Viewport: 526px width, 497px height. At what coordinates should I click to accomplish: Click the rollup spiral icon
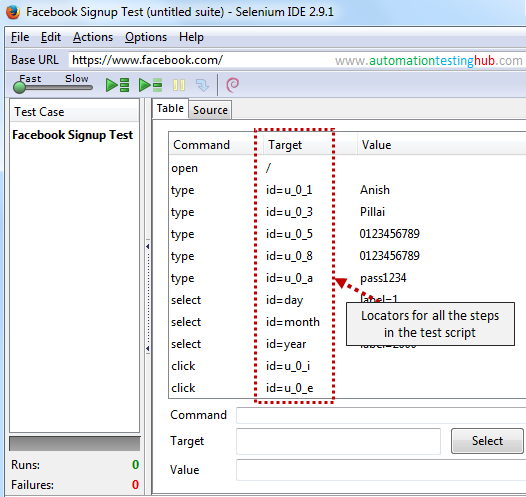[232, 85]
